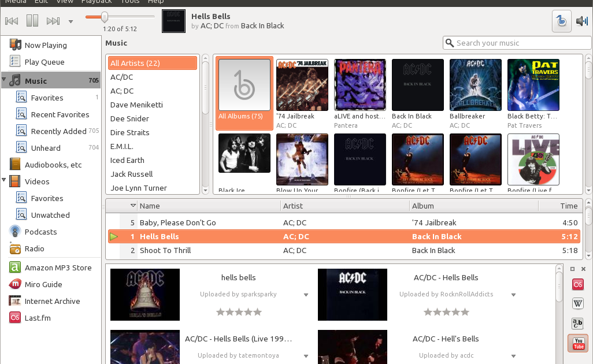Open the lyrics tab in the info pane
Image resolution: width=593 pixels, height=364 pixels.
(577, 323)
